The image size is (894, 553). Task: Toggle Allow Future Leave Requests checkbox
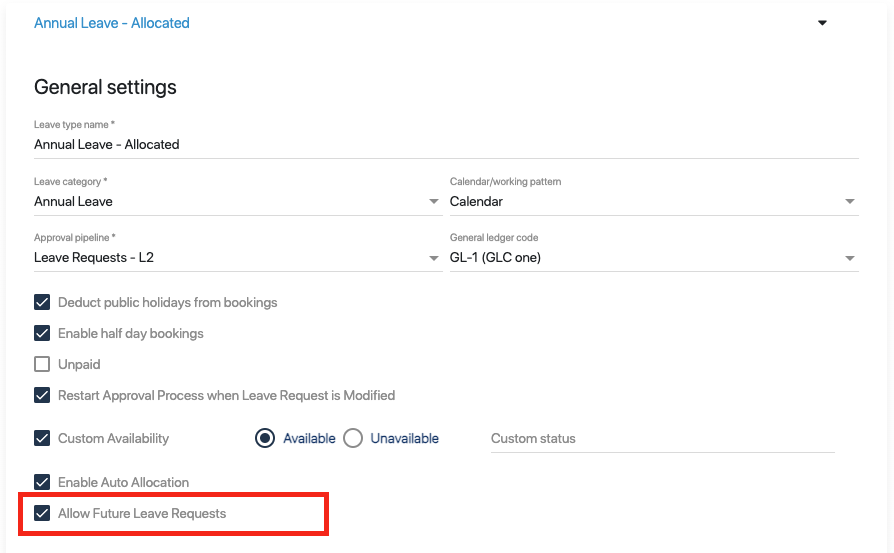click(x=42, y=513)
